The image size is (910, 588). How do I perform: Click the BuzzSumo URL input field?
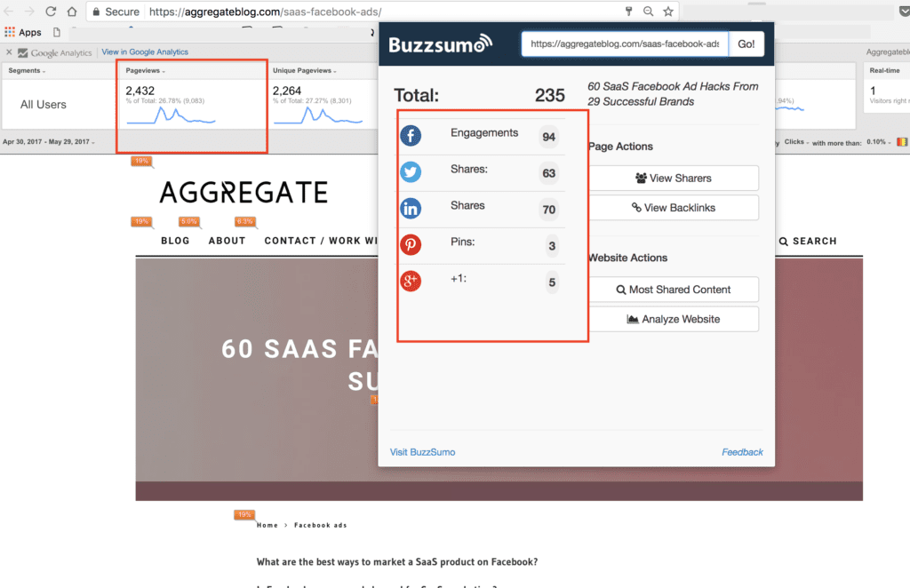[x=625, y=44]
